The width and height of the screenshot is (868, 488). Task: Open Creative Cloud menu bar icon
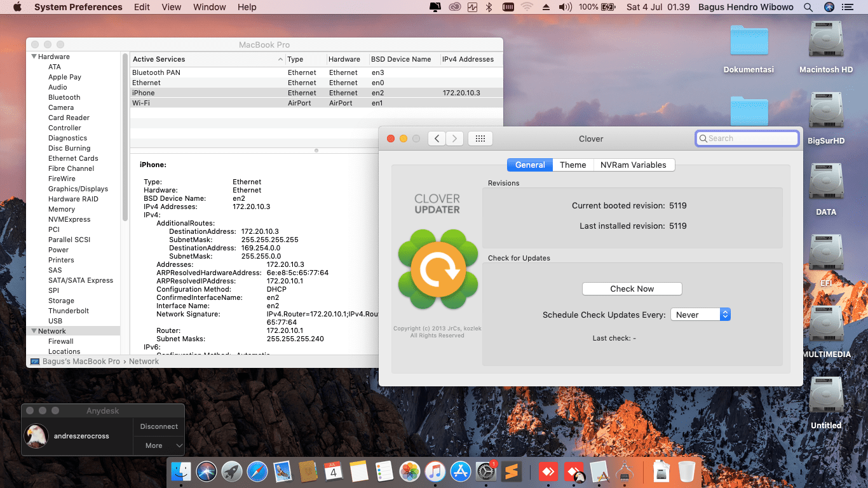click(454, 7)
